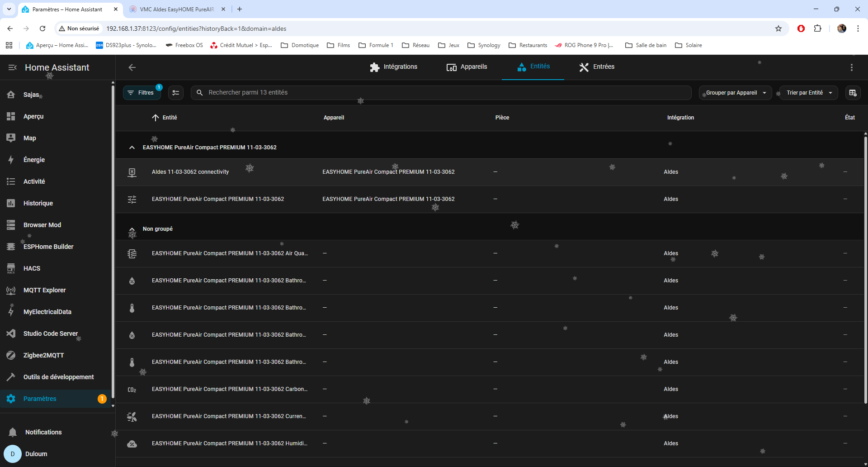Switch to VMC Aldes EasyHOME PureAIR browser tab
This screenshot has height=467, width=868.
[176, 9]
